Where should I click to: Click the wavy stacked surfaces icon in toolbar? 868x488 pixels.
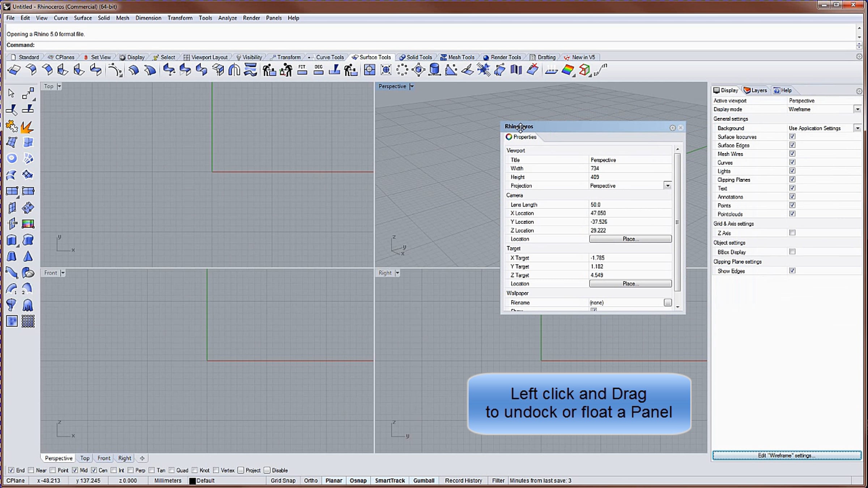(x=250, y=70)
